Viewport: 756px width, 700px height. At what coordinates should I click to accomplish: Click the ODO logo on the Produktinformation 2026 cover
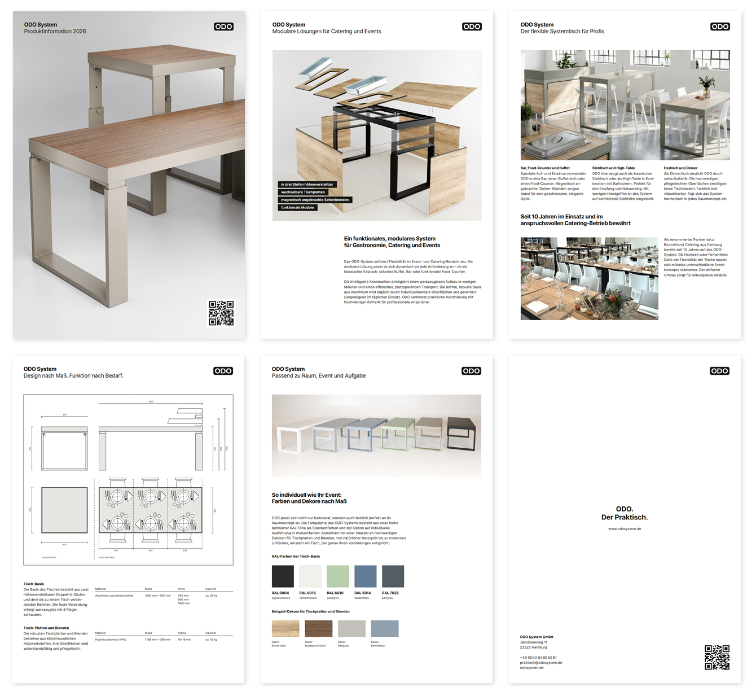pos(224,27)
